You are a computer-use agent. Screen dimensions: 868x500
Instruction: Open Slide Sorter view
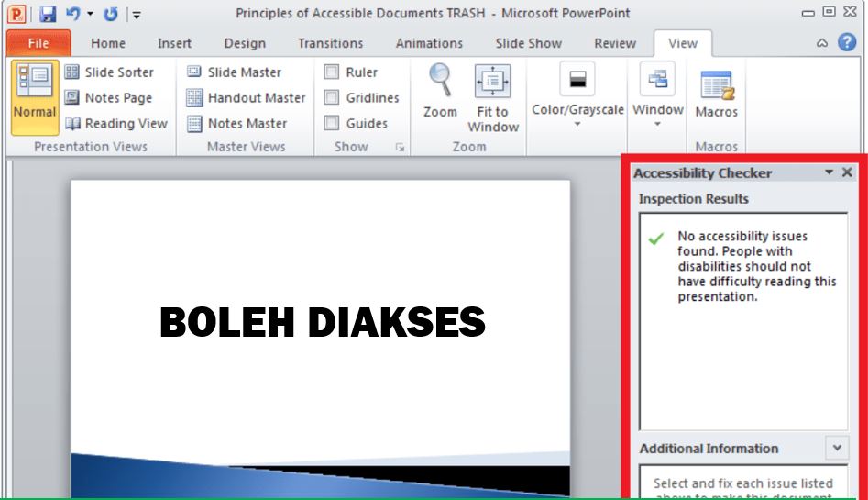(109, 72)
